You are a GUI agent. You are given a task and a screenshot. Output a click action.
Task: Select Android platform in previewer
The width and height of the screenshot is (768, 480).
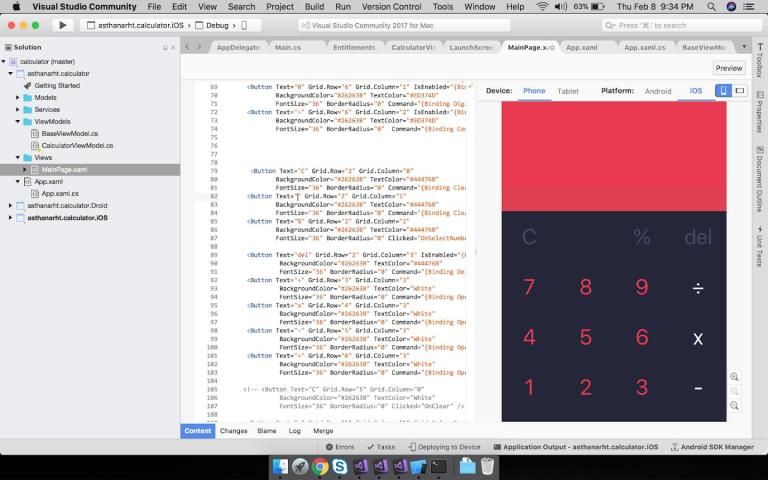[657, 91]
